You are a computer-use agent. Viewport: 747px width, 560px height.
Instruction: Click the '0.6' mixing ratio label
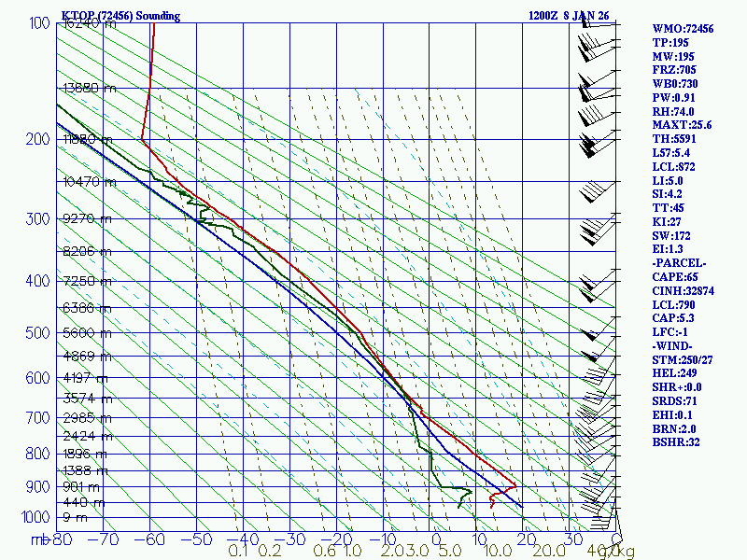pos(324,552)
